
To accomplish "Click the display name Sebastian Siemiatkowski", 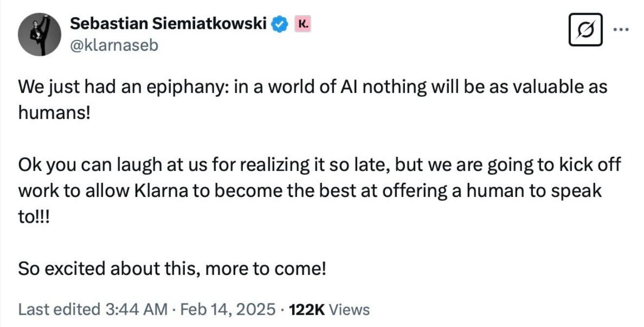I will [x=168, y=23].
